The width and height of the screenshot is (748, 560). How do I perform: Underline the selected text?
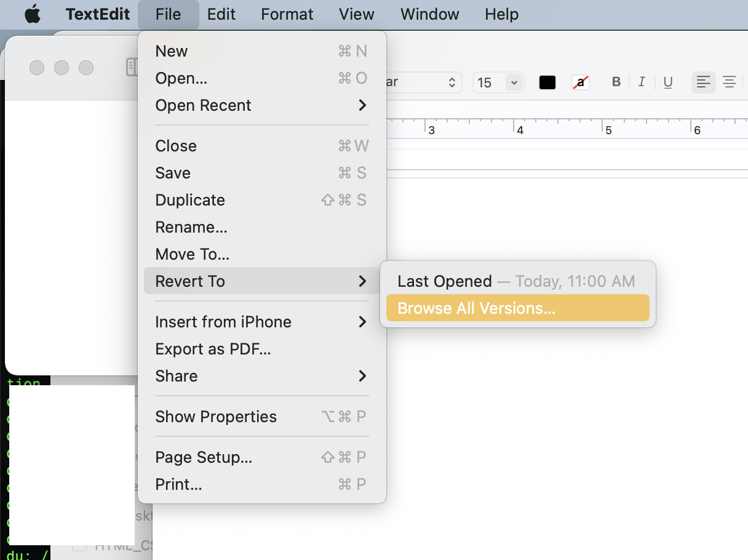(668, 82)
